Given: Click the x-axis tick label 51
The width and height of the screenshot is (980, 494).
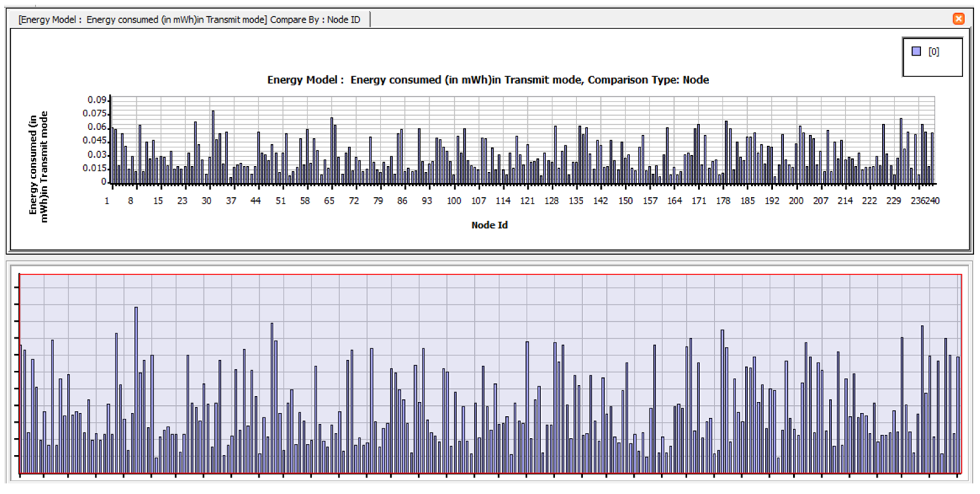Looking at the screenshot, I should tap(280, 201).
